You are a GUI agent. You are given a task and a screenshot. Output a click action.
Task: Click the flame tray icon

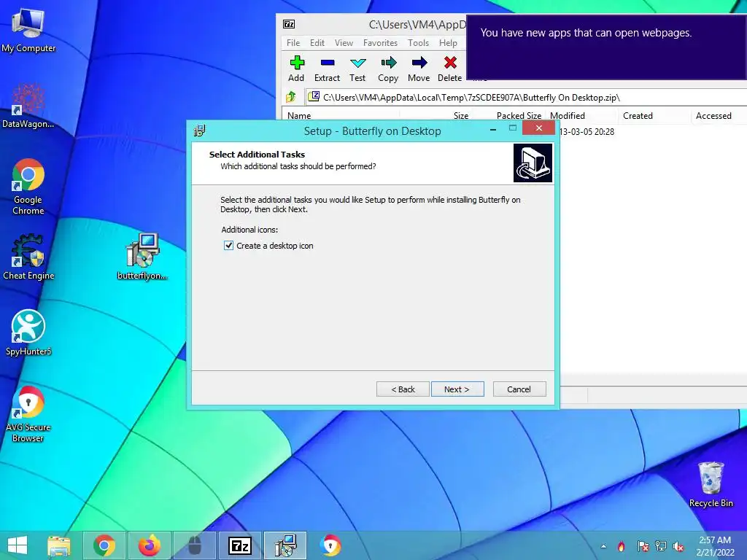[622, 546]
